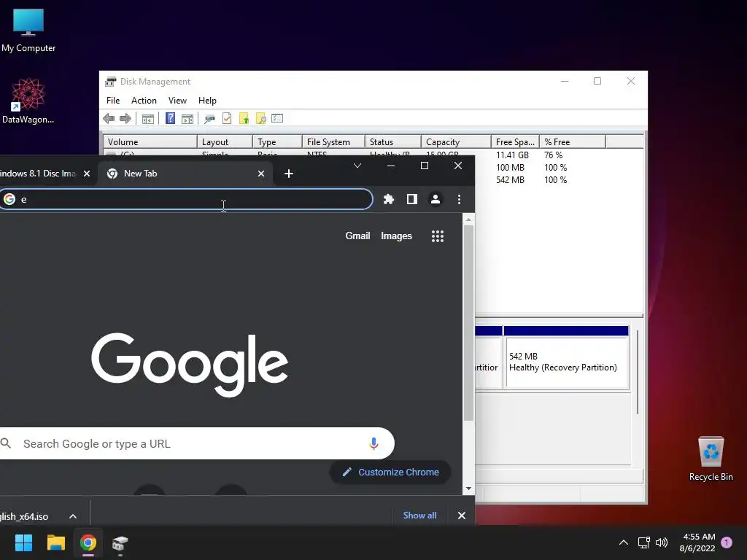Sort by the Status column header
This screenshot has height=560, width=747.
393,142
